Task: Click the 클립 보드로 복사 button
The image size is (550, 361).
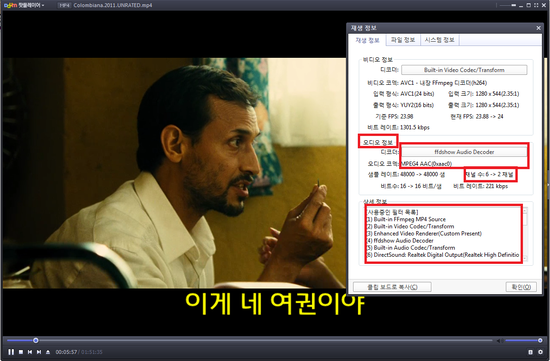Action: point(392,287)
